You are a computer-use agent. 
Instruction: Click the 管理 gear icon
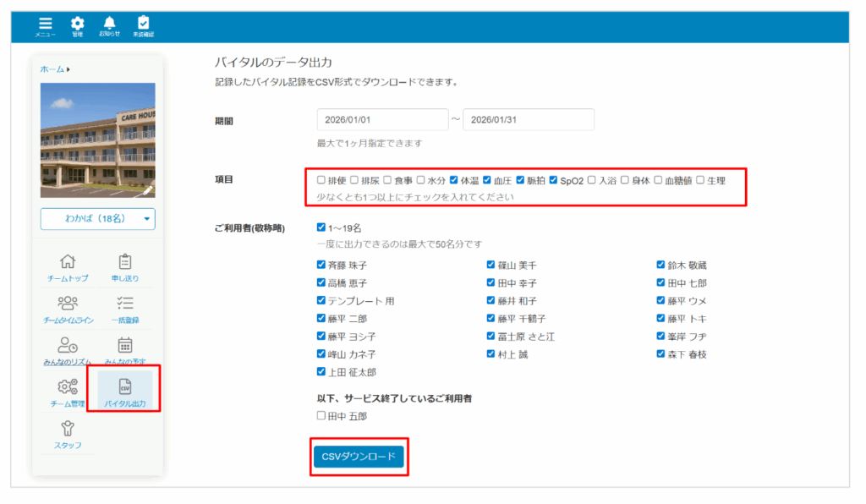[77, 25]
